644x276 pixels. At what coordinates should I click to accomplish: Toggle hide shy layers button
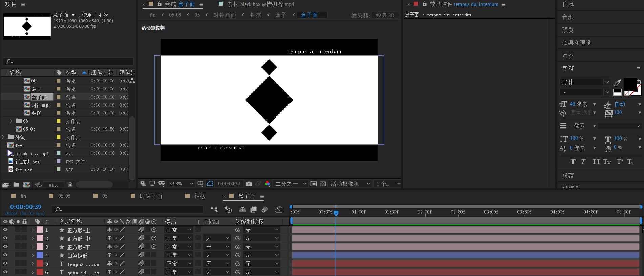242,210
